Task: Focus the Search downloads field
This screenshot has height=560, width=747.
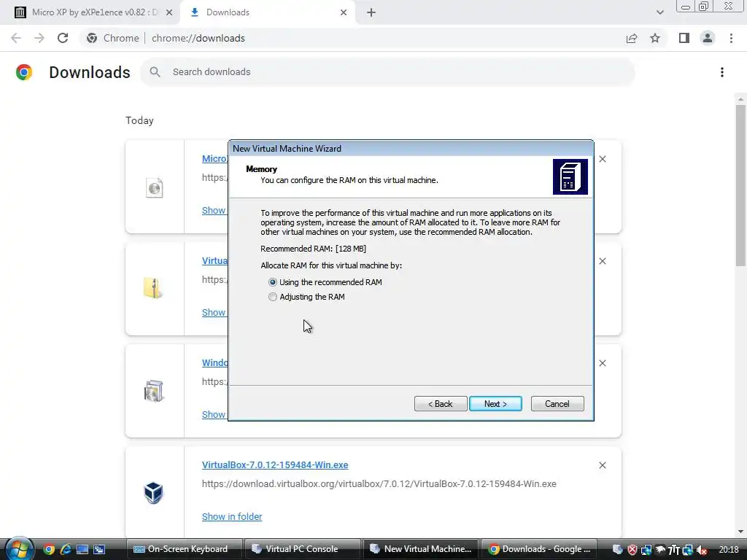Action: tap(387, 72)
